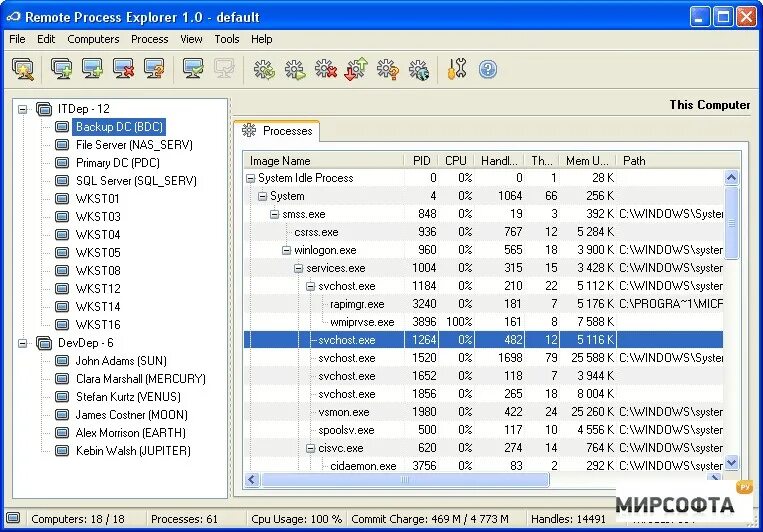The height and width of the screenshot is (532, 763).
Task: Select Alex Morrison (EARTH) computer
Action: coord(130,433)
